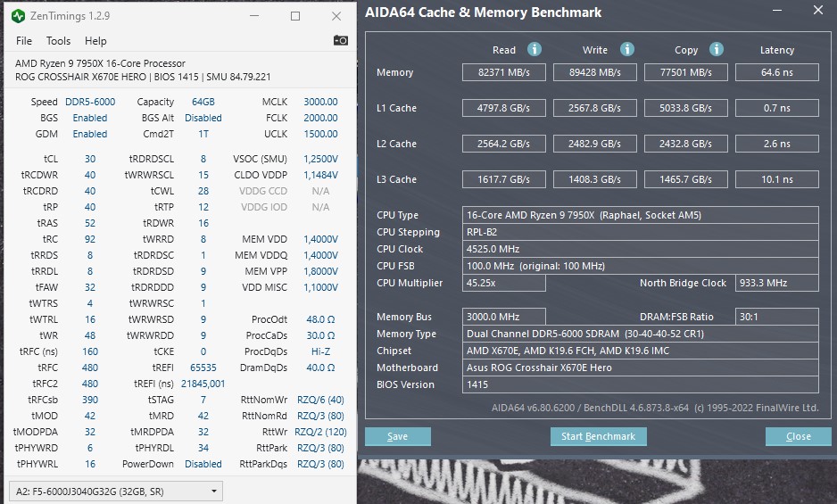Click the UCLK value 1500.00
837x504 pixels.
tap(321, 134)
